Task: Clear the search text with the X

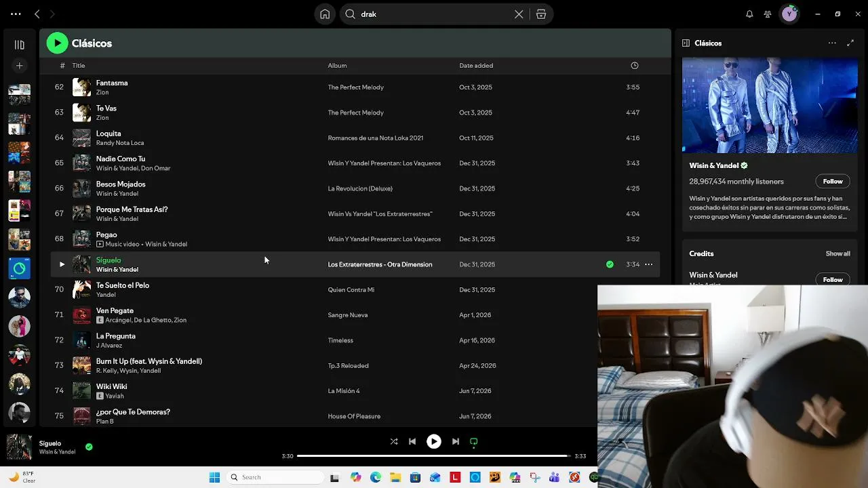Action: 519,14
